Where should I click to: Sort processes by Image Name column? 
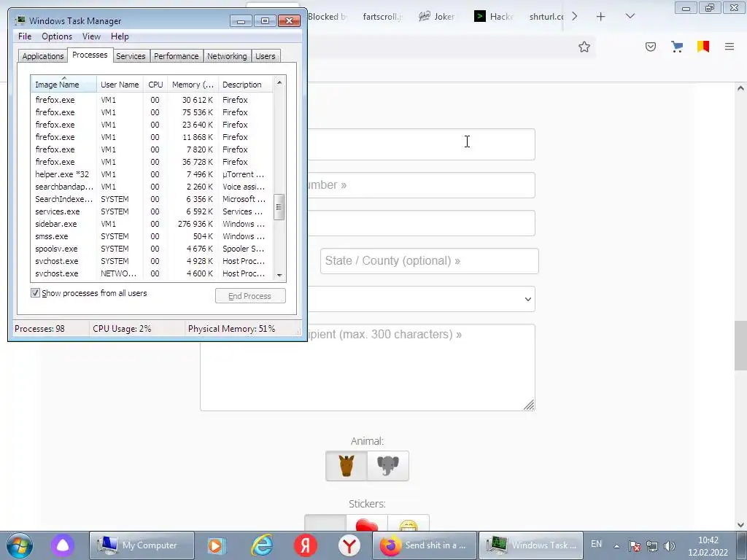tap(64, 85)
